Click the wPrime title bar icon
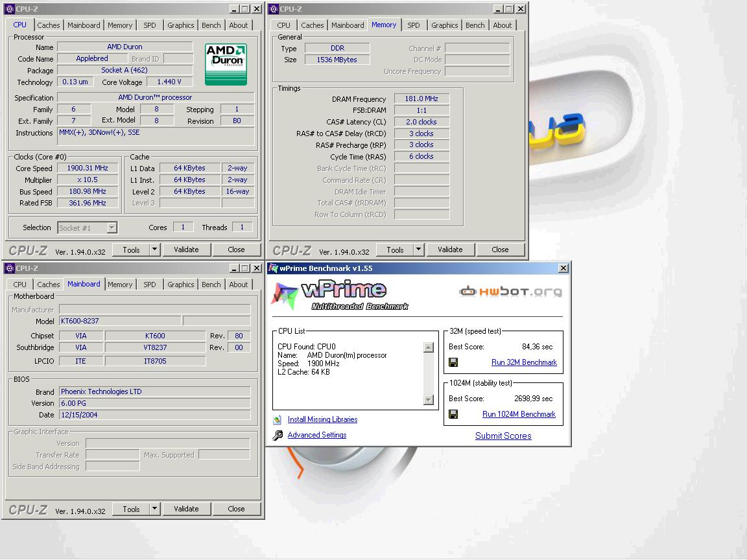747x560 pixels. tap(274, 268)
